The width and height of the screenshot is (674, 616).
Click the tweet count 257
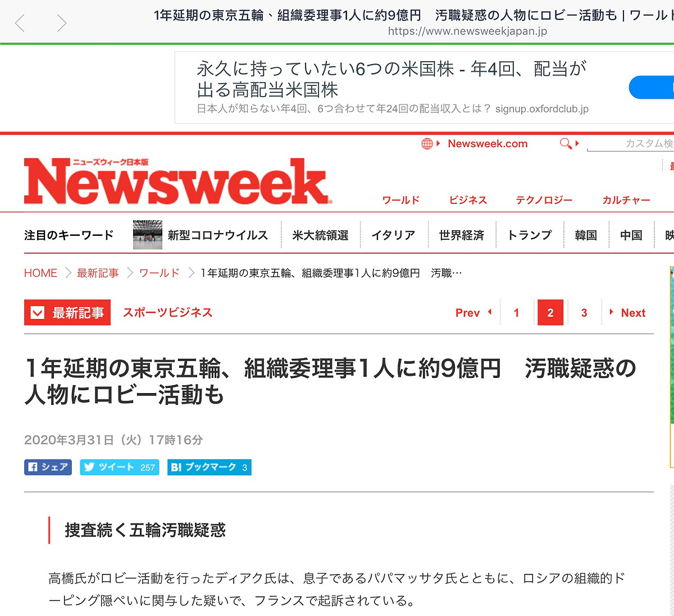pos(148,467)
